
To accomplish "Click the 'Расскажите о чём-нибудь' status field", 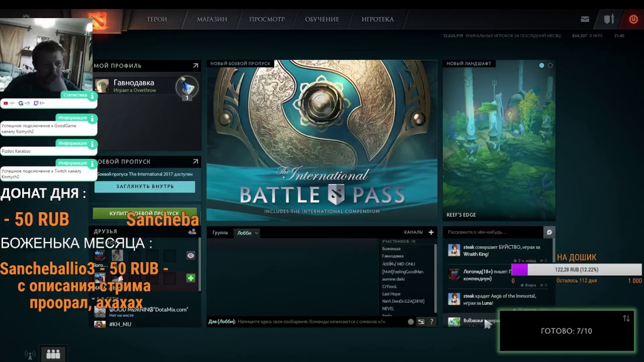I will pos(494,232).
